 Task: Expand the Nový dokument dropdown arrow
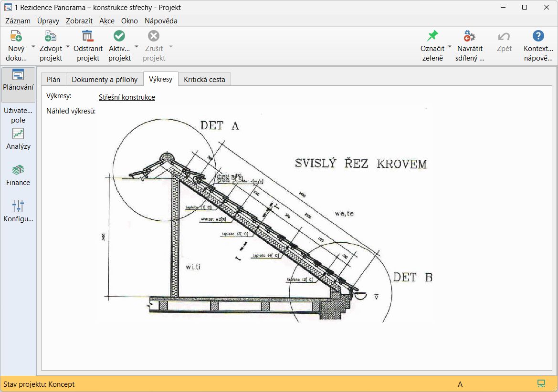point(33,47)
